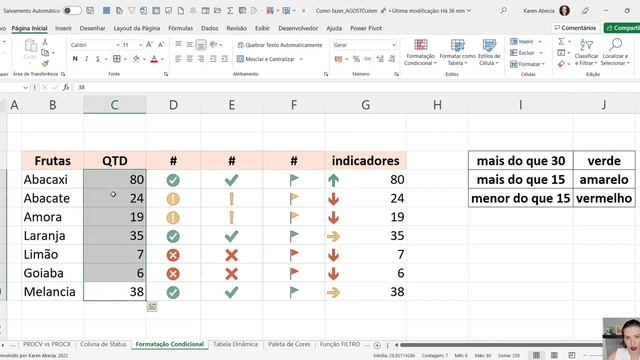Open the Paleta de Cores sheet tab
The width and height of the screenshot is (640, 360).
pos(289,344)
